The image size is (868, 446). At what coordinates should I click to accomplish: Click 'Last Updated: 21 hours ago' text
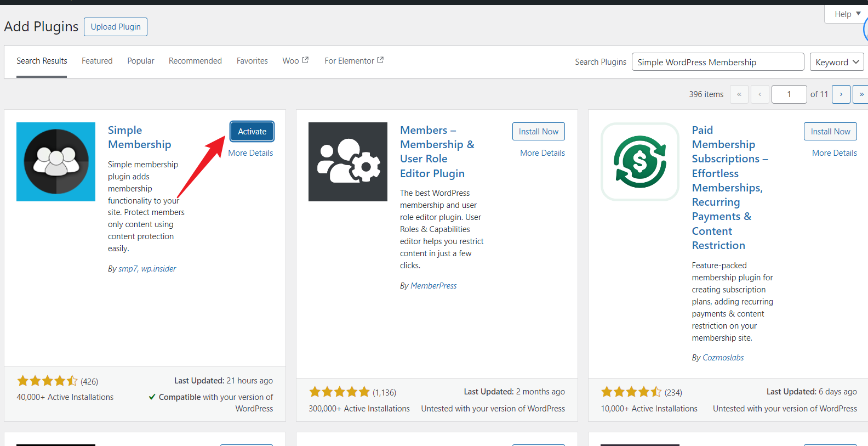tap(224, 381)
